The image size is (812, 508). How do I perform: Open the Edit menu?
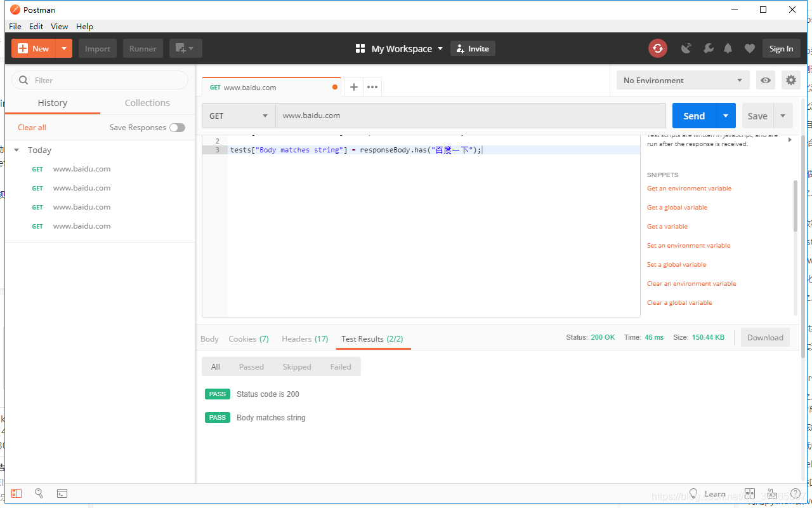(36, 26)
